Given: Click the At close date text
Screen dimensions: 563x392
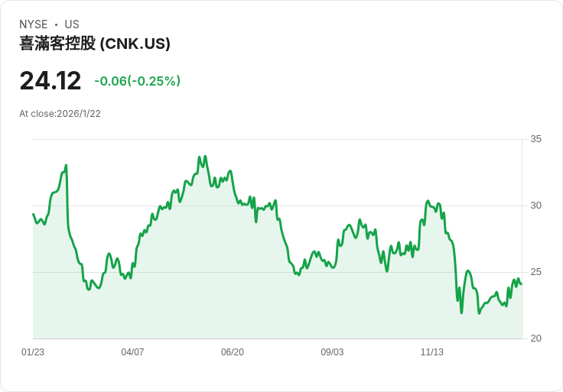Looking at the screenshot, I should 60,114.
